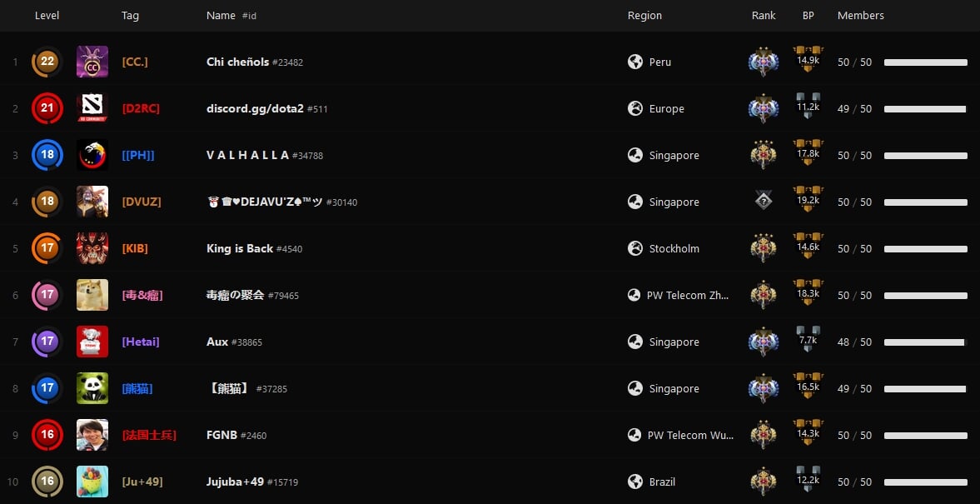Click the rank medal for King is Back
Screen dimensions: 980x504
tap(764, 248)
